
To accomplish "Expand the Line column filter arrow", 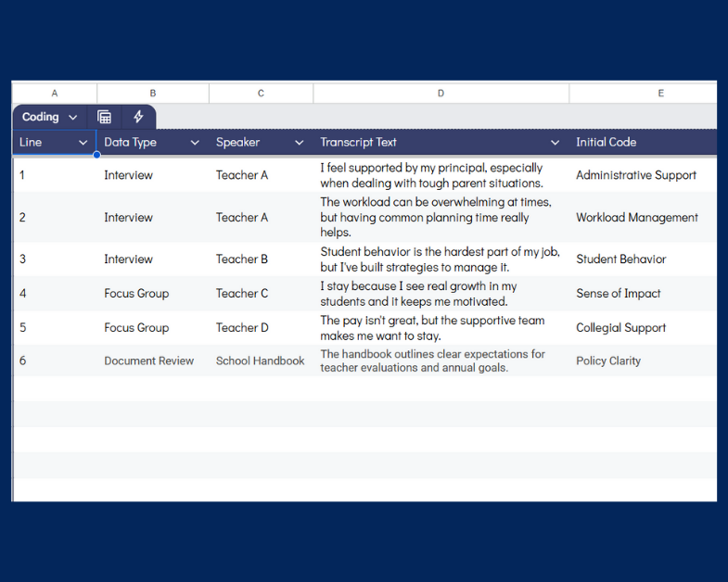I will 83,143.
